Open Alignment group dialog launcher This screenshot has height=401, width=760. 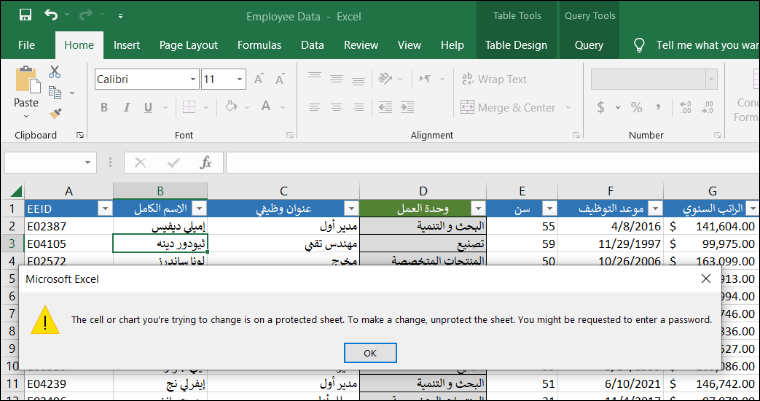coord(576,135)
